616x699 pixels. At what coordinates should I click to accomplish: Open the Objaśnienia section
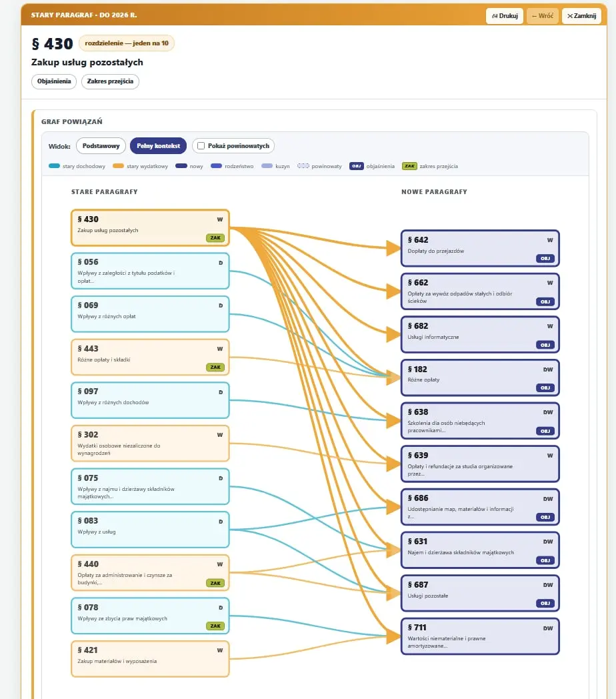pyautogui.click(x=54, y=81)
